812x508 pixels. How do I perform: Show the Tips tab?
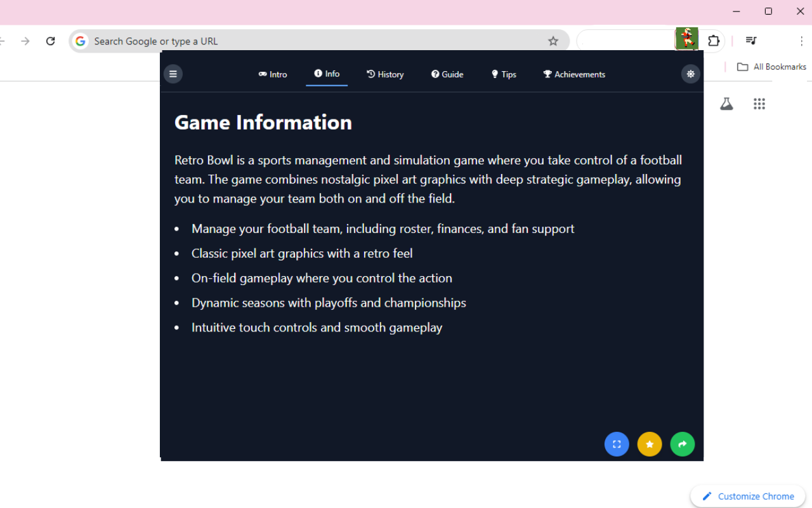click(504, 74)
